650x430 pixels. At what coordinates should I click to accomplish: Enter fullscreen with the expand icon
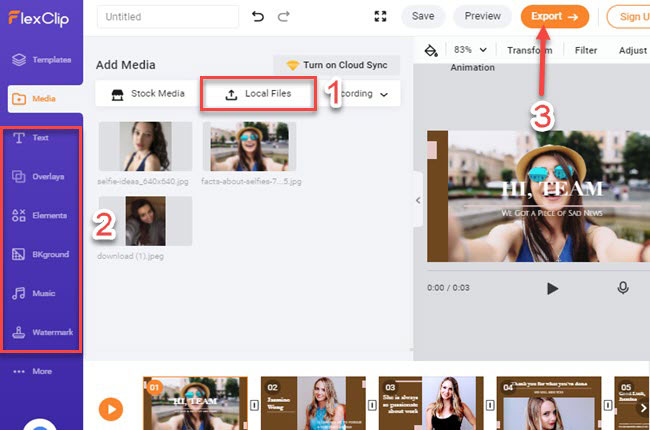[380, 17]
